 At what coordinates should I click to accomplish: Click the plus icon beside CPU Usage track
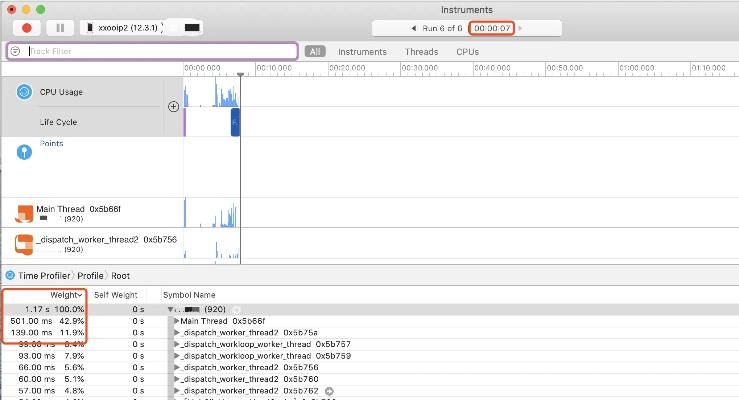click(173, 106)
